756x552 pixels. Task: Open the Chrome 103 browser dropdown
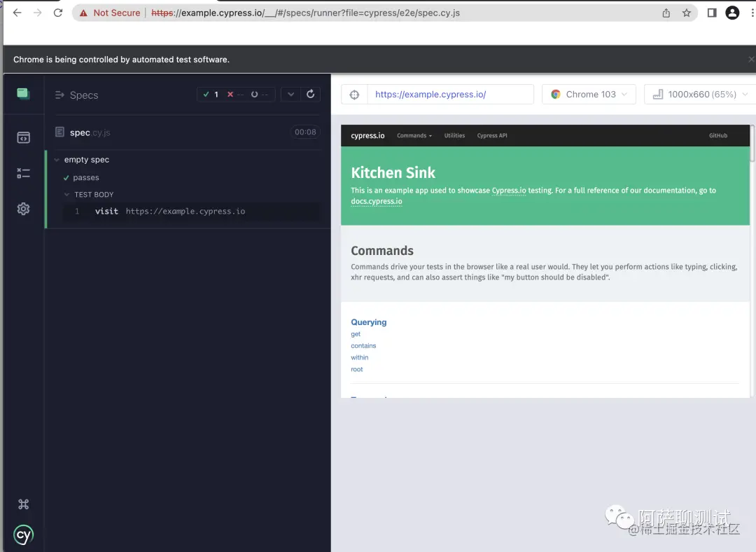click(589, 95)
